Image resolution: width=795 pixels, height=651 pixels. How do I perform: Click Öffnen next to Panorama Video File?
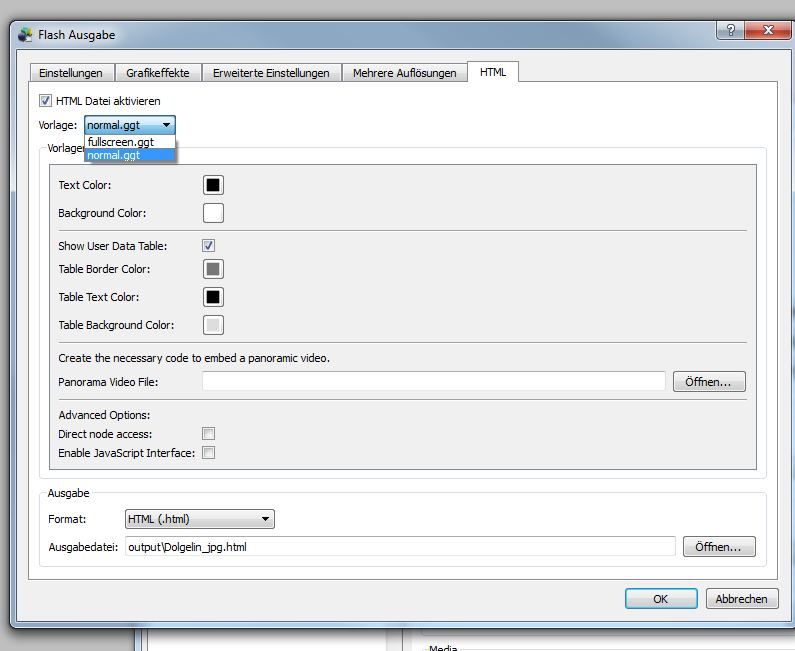click(709, 381)
